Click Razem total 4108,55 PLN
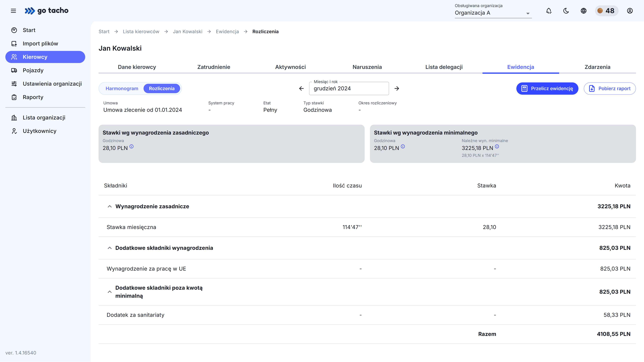The height and width of the screenshot is (362, 644). click(613, 334)
